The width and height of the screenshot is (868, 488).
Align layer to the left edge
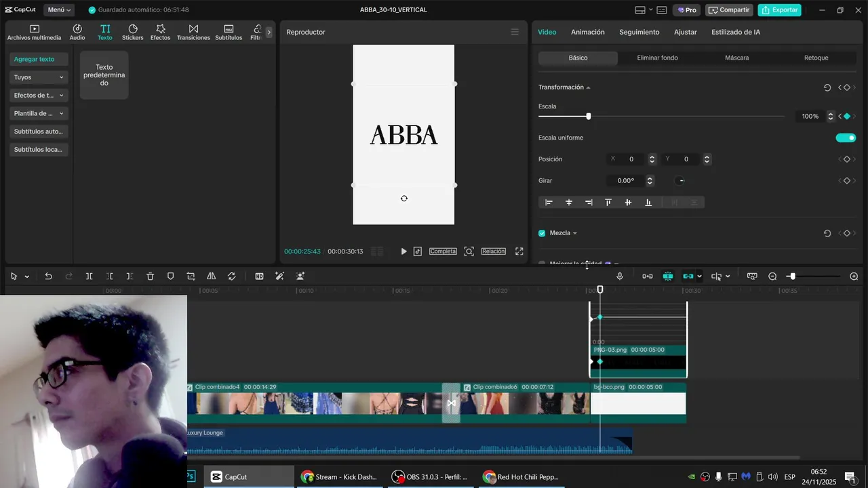[x=549, y=203]
